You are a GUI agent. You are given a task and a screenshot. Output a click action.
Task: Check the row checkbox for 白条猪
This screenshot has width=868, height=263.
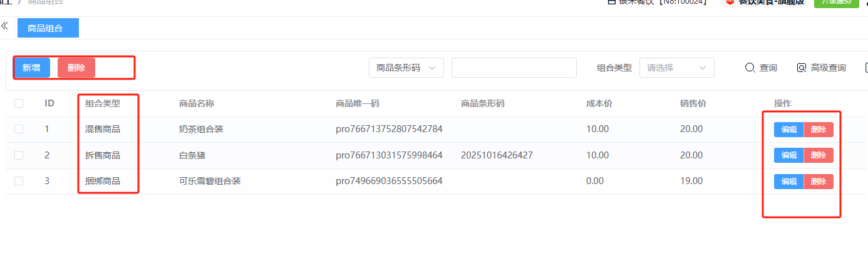[x=19, y=155]
